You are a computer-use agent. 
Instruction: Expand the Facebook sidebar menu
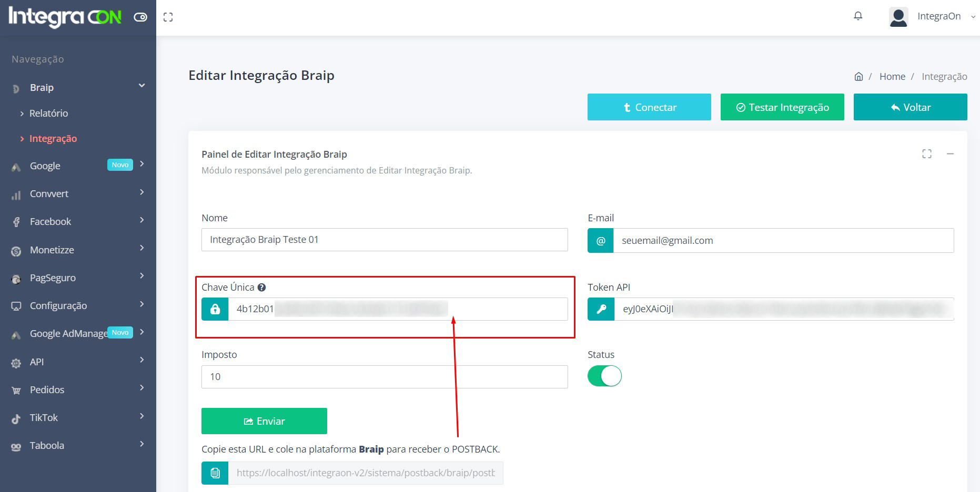point(78,222)
